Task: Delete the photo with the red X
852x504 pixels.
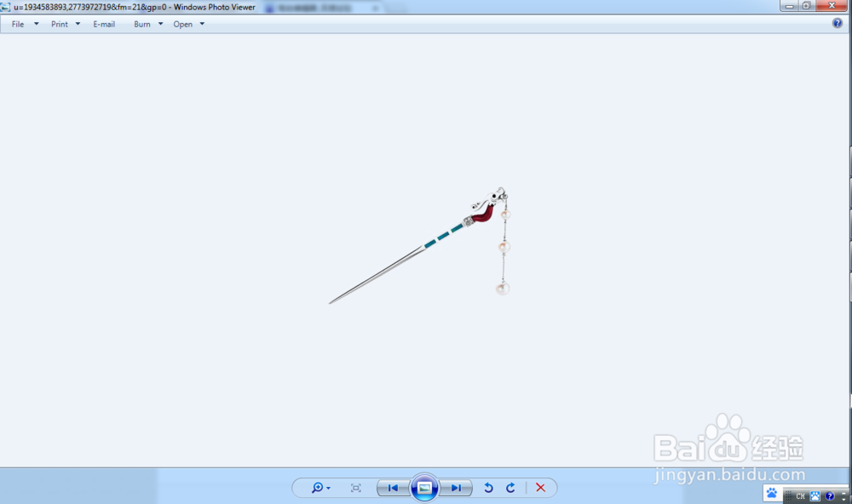Action: (541, 488)
